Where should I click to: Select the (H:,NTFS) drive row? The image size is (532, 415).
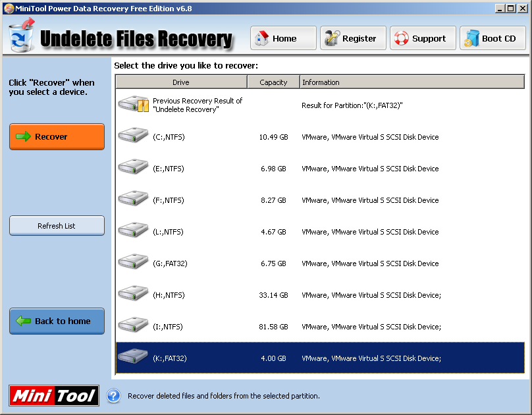[320, 295]
